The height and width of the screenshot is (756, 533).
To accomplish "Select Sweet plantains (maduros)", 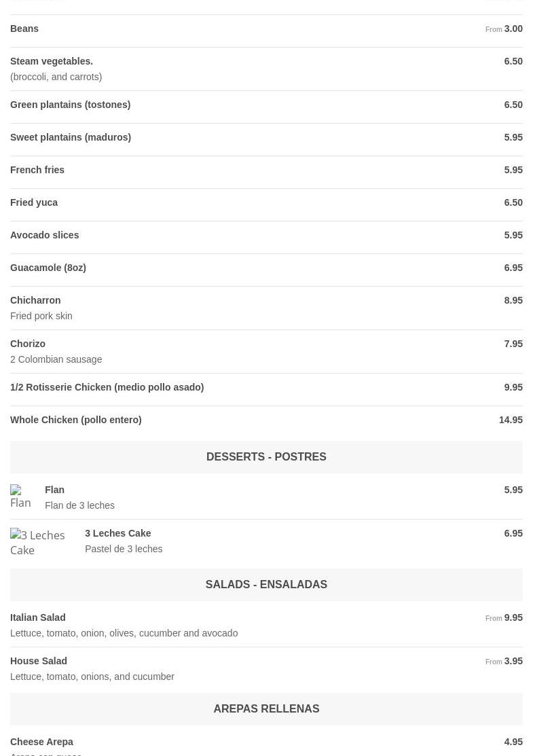I will (x=71, y=138).
